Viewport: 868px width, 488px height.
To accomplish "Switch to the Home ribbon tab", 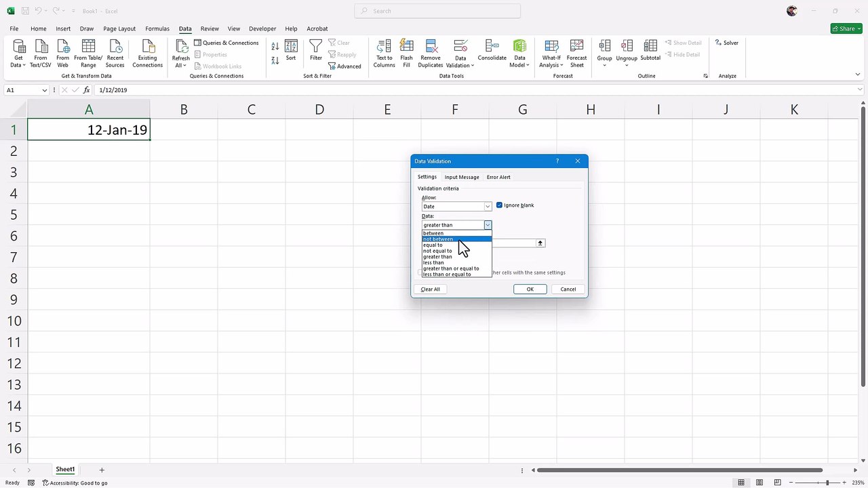I will pos(39,28).
